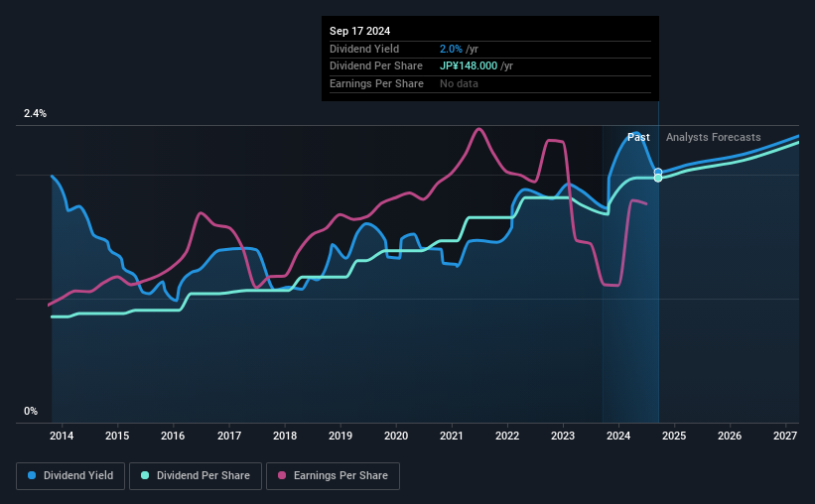815x504 pixels.
Task: Click the teal Dividend Per Share marker at Sep 2024
Action: click(658, 179)
